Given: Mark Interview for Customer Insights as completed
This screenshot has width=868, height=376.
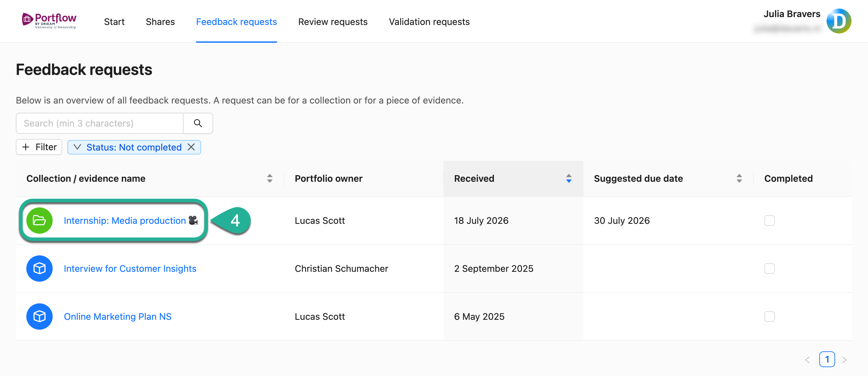Looking at the screenshot, I should pos(769,269).
